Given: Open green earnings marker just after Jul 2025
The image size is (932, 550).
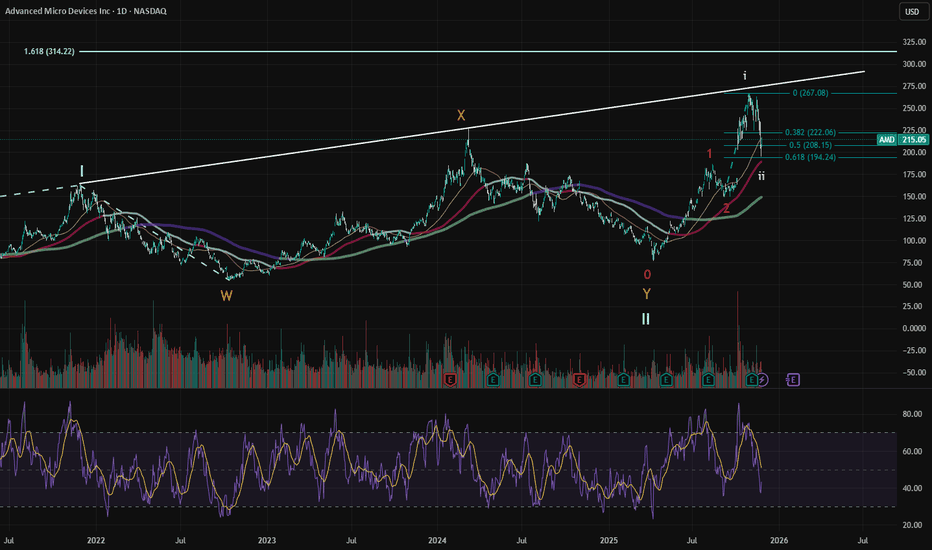Looking at the screenshot, I should (x=708, y=380).
